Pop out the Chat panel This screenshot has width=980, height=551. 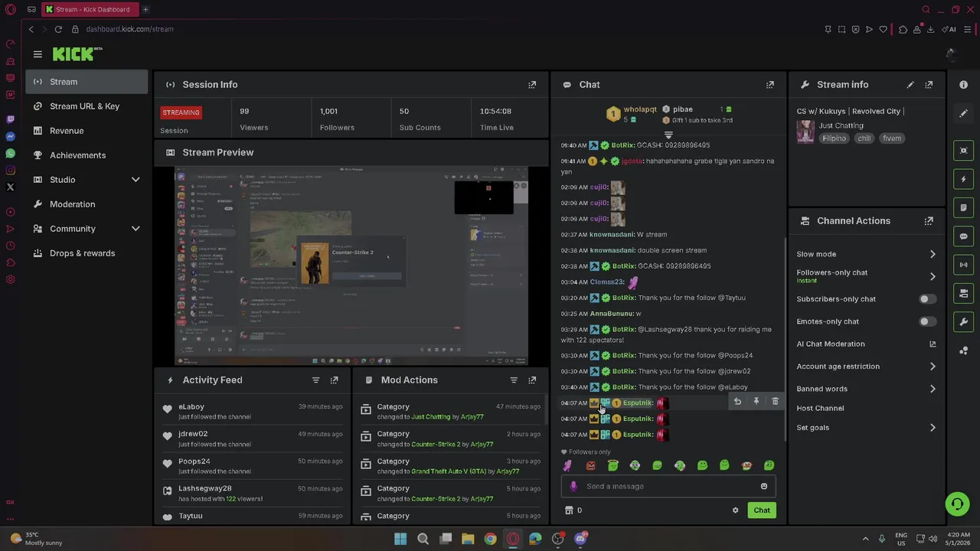[x=770, y=85]
